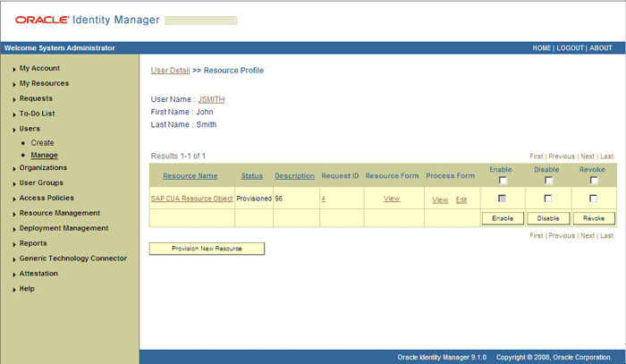Image resolution: width=626 pixels, height=364 pixels.
Task: Select Create under Users
Action: coord(42,143)
